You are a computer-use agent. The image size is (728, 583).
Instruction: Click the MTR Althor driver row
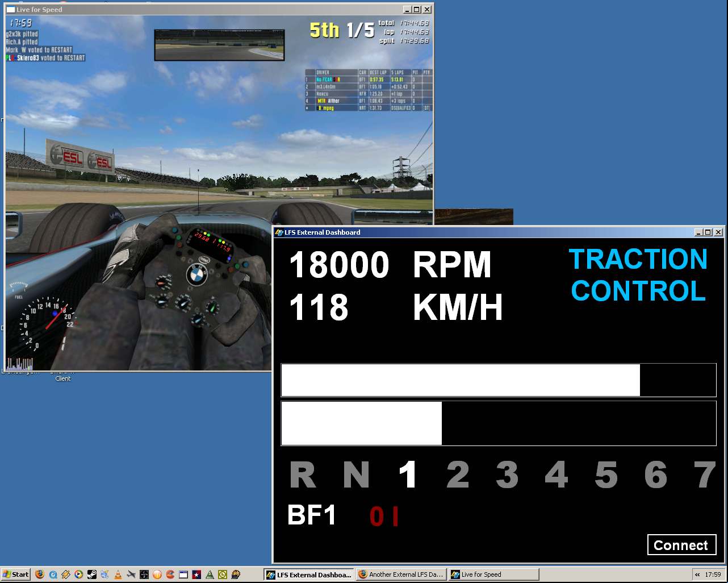(369, 101)
